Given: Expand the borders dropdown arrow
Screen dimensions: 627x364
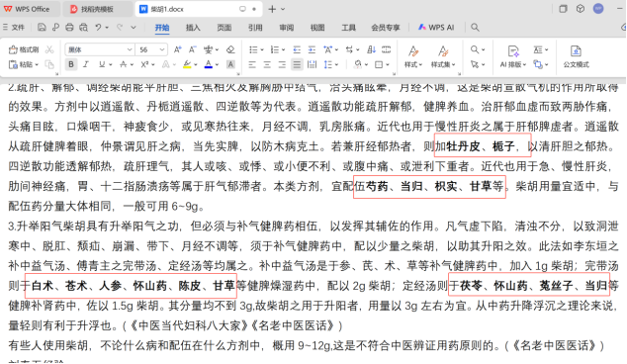Looking at the screenshot, I should coord(388,65).
